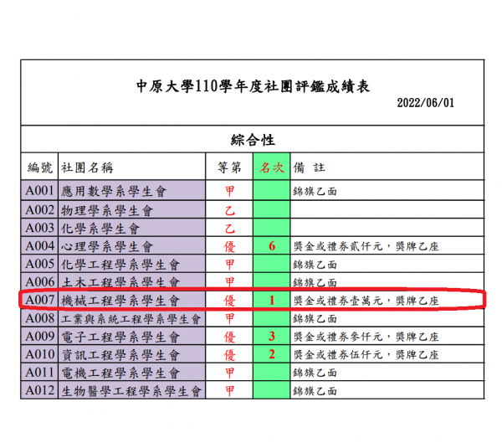The image size is (502, 448).
Task: Click grade 乙 in the A002 row
Action: point(229,210)
